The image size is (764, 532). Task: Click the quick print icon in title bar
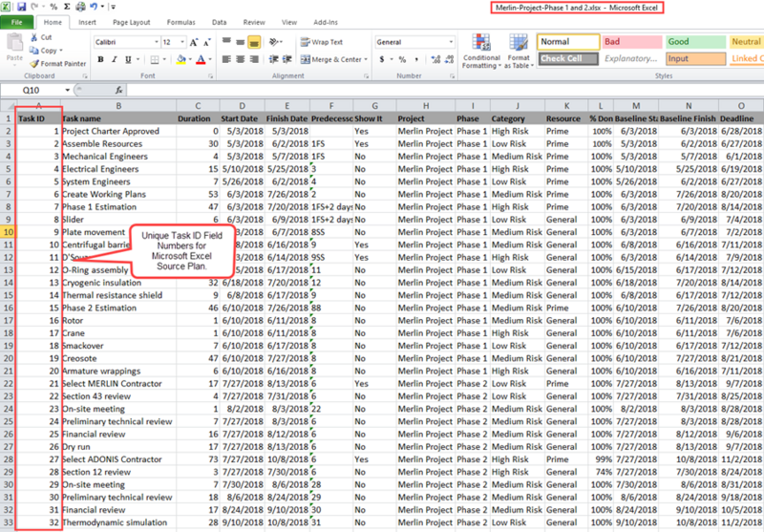80,7
